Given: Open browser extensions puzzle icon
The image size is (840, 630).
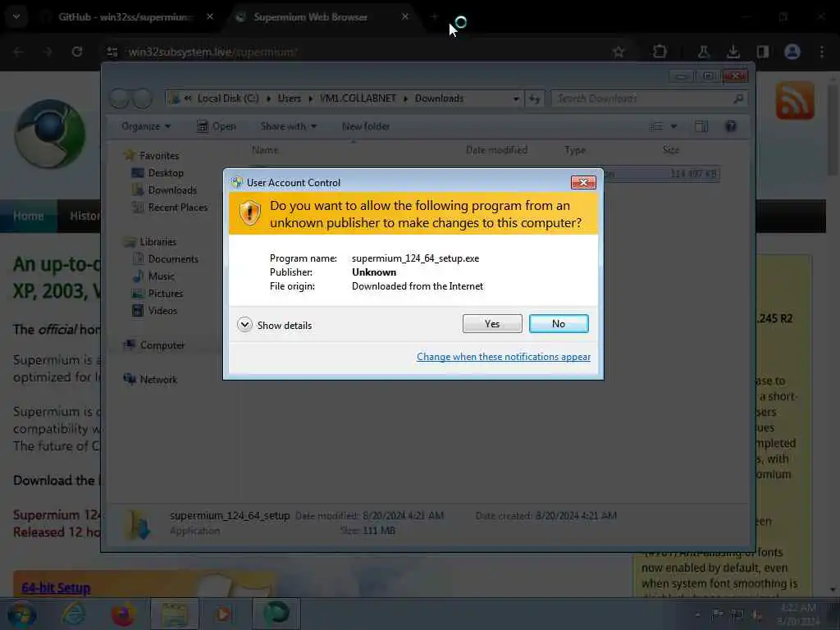Looking at the screenshot, I should coord(660,52).
